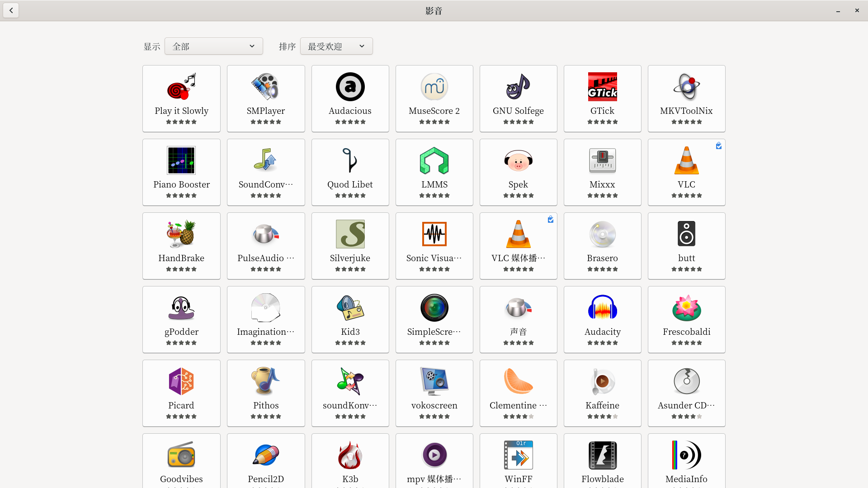Click the 'Frescobaldi' app name label

[687, 332]
